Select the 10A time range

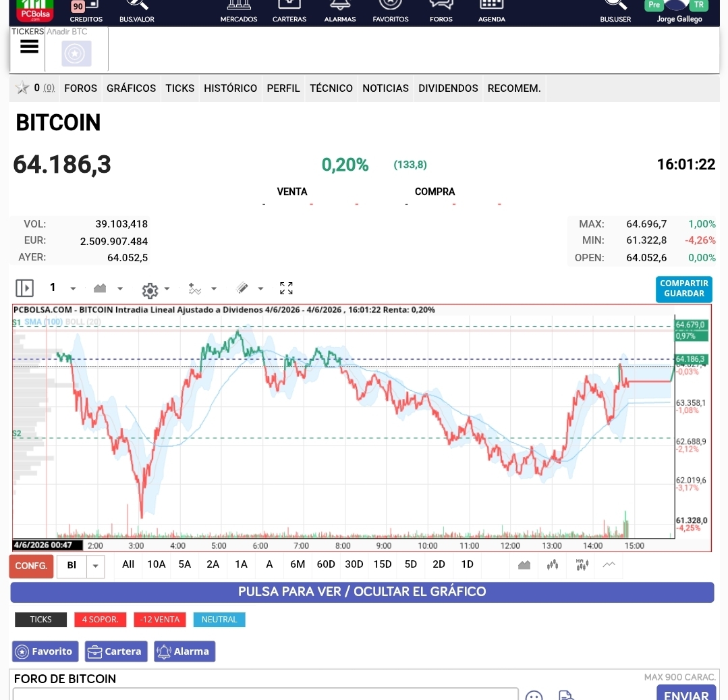pos(157,564)
